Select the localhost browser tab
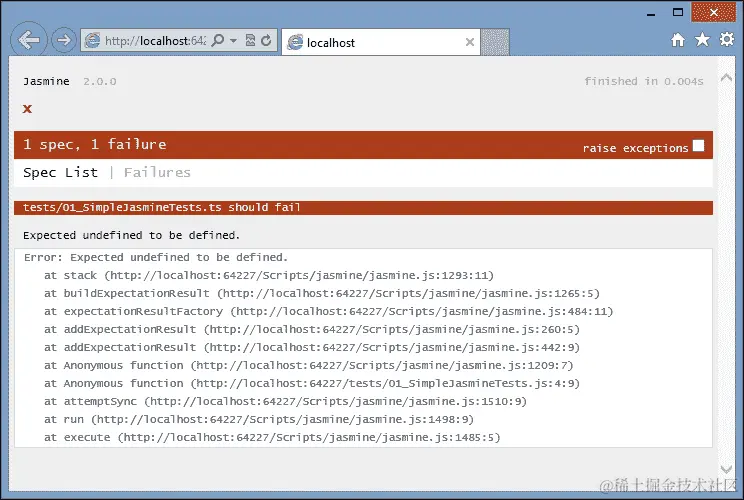The width and height of the screenshot is (744, 500). tap(381, 42)
